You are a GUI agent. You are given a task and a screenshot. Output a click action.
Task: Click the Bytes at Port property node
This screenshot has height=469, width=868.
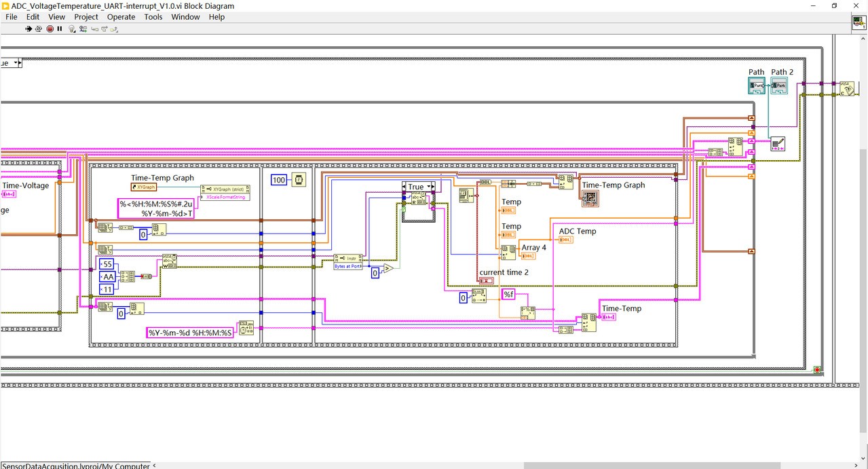click(x=349, y=263)
